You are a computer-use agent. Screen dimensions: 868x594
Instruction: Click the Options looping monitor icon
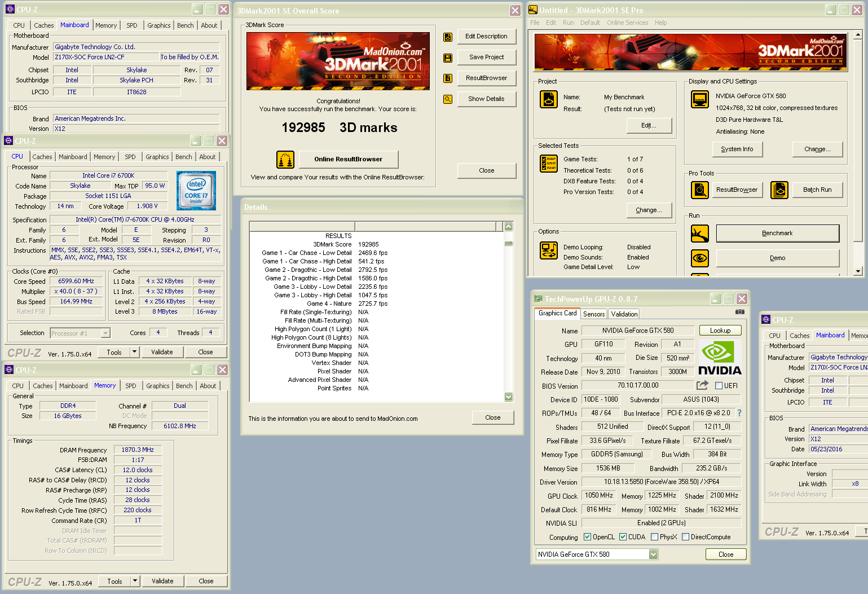(x=549, y=250)
